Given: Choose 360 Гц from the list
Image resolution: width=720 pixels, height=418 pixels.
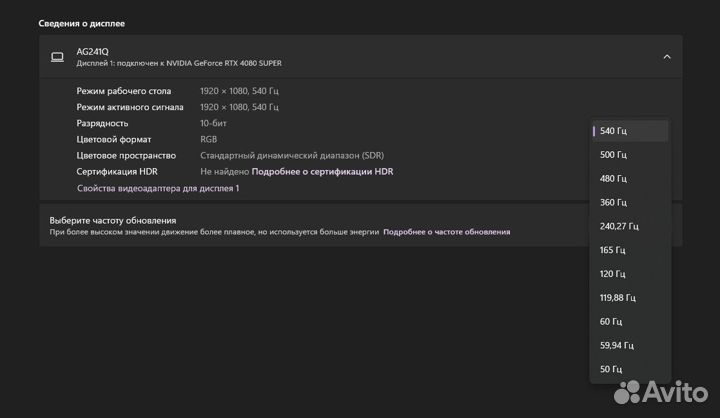Looking at the screenshot, I should [630, 203].
